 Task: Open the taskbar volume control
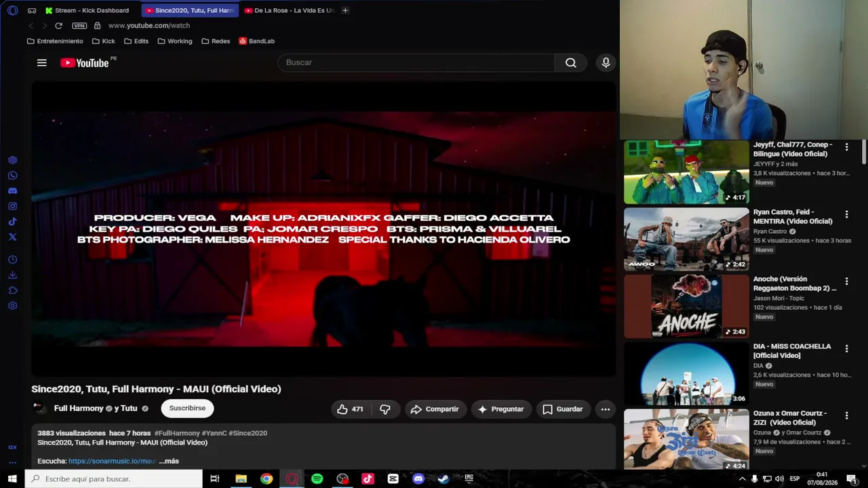(779, 479)
